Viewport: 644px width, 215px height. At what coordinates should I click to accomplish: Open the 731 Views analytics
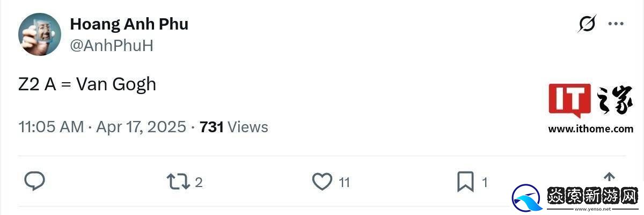(233, 127)
